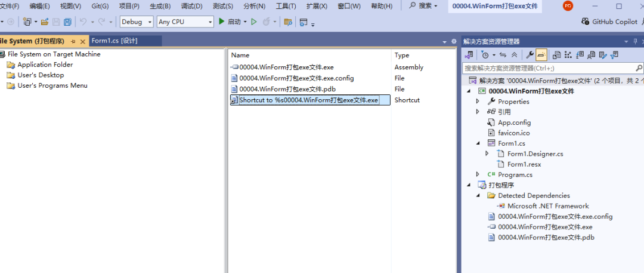Click the GitHub Copilot button
Screen dimensions: 644x273
click(x=609, y=22)
